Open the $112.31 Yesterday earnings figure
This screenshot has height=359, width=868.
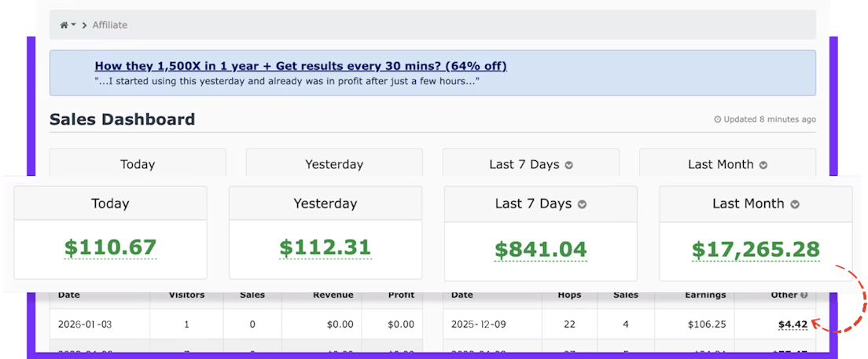325,248
